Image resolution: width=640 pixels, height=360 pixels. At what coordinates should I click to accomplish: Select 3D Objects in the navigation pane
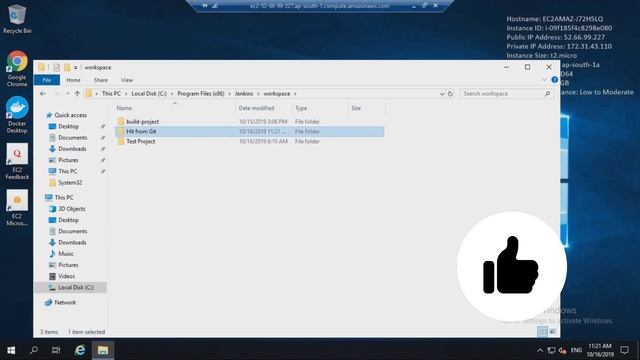point(71,209)
